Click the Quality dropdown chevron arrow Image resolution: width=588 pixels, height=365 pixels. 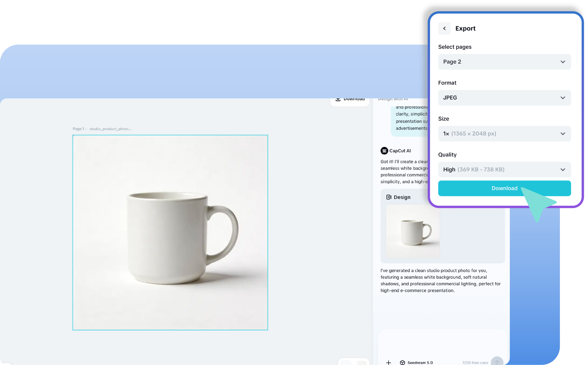pos(563,169)
